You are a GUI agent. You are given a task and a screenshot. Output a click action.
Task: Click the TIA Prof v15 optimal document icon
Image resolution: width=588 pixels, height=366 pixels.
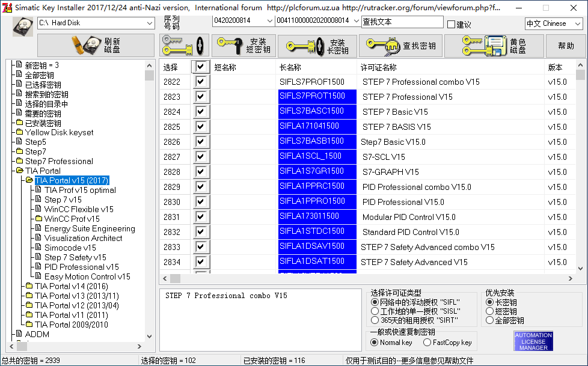38,189
